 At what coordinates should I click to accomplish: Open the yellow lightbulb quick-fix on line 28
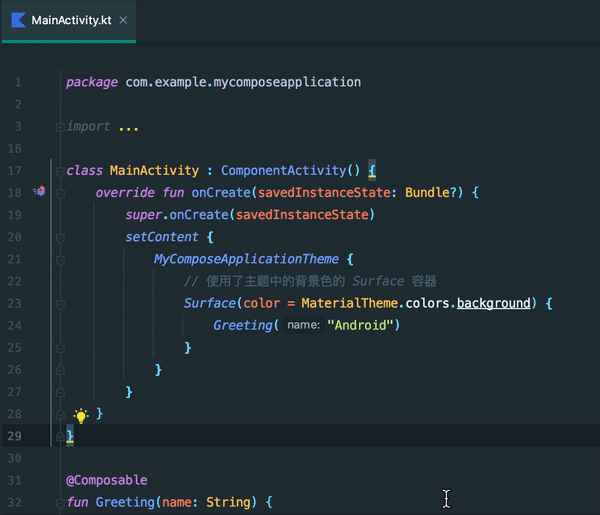tap(81, 416)
